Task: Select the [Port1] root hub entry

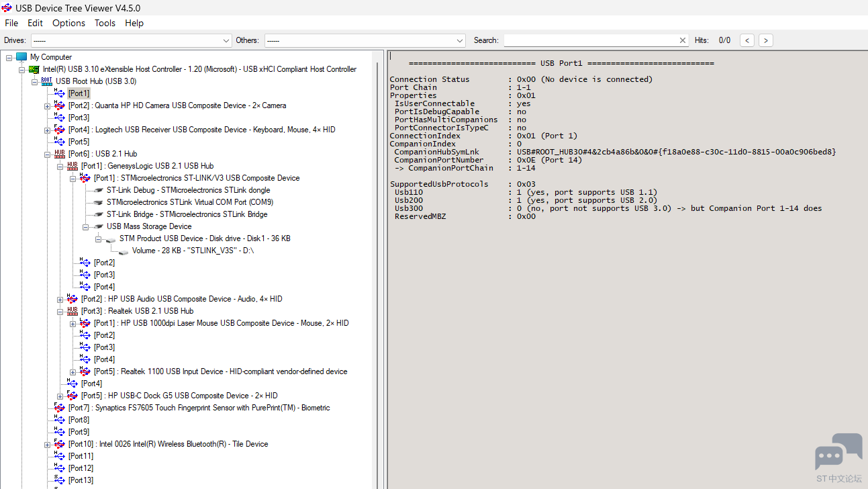Action: pyautogui.click(x=79, y=93)
